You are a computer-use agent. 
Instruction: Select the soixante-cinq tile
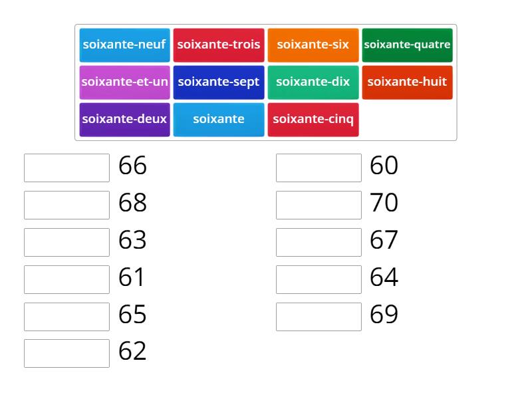(x=313, y=120)
